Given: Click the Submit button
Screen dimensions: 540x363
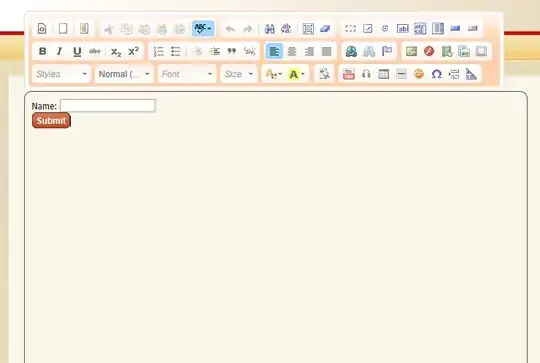Looking at the screenshot, I should pyautogui.click(x=51, y=121).
